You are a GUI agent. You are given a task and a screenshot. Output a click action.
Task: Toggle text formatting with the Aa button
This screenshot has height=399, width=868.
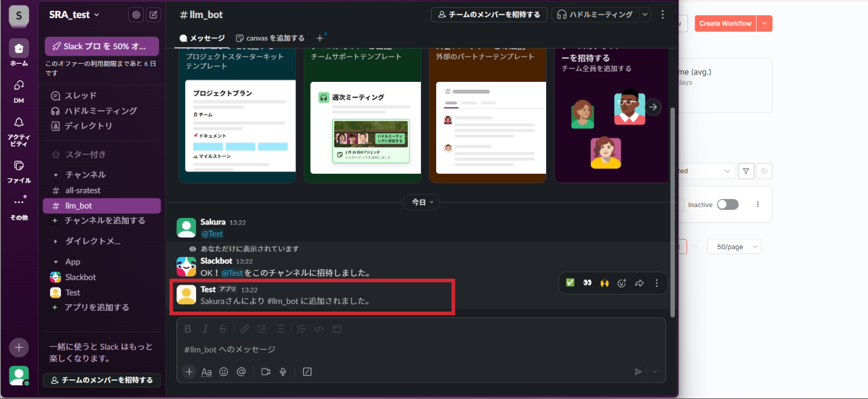pos(206,371)
